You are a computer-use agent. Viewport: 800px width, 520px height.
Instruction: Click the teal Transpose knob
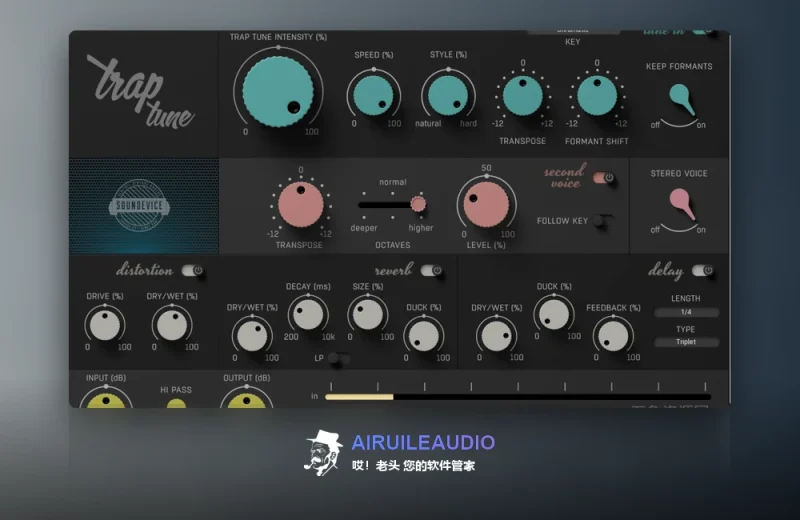click(x=522, y=96)
